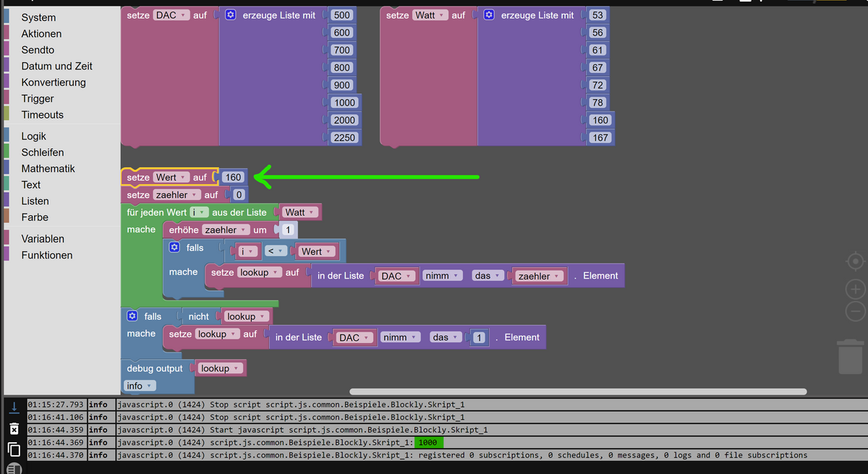Click the log value 1000 highlighted green
The image size is (868, 474).
click(429, 443)
